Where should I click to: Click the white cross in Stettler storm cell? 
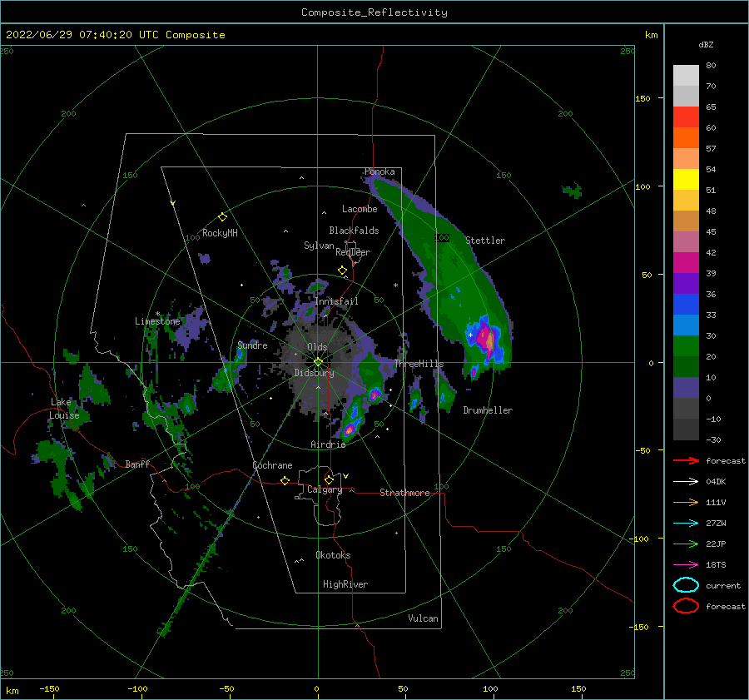[470, 335]
